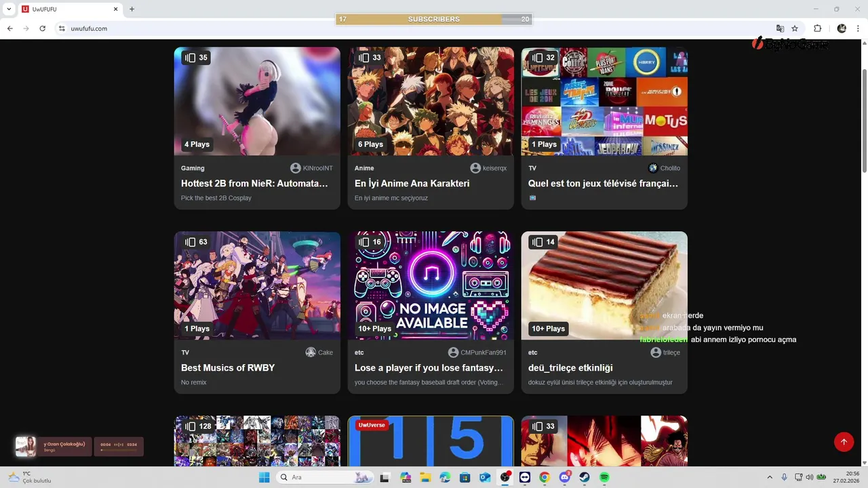Click the Anime category label

(x=364, y=168)
